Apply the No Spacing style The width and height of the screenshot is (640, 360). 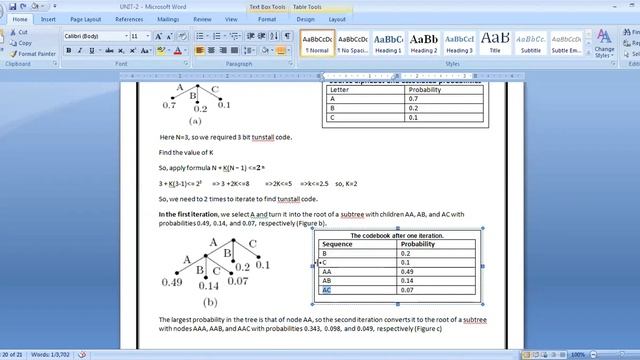pos(353,43)
